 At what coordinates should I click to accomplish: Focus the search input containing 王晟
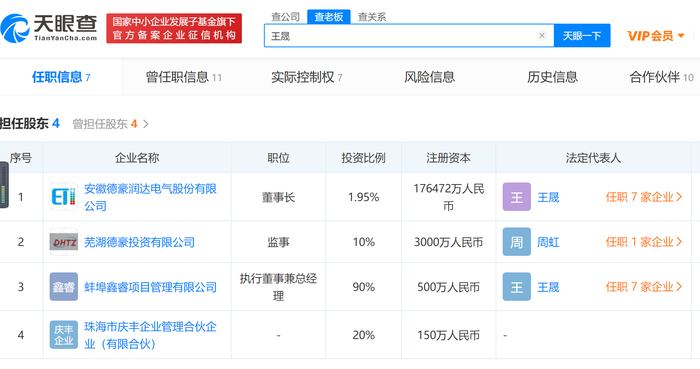tap(402, 36)
